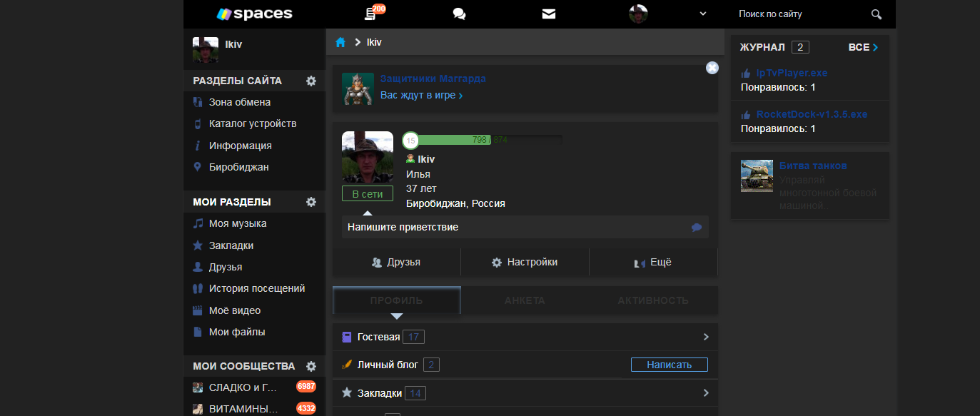Switch to the Анкета tab
Screen dimensions: 980x416
(525, 300)
